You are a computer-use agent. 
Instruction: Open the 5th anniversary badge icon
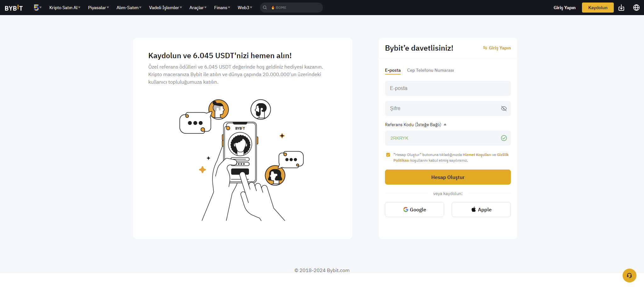click(x=37, y=8)
